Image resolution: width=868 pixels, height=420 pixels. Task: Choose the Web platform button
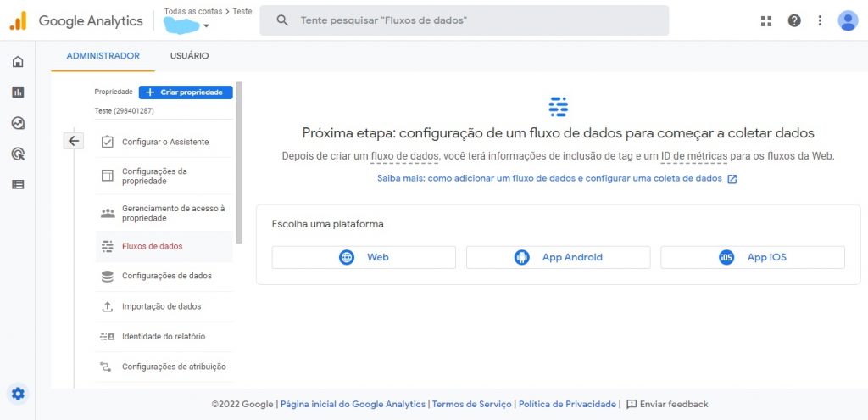point(364,258)
